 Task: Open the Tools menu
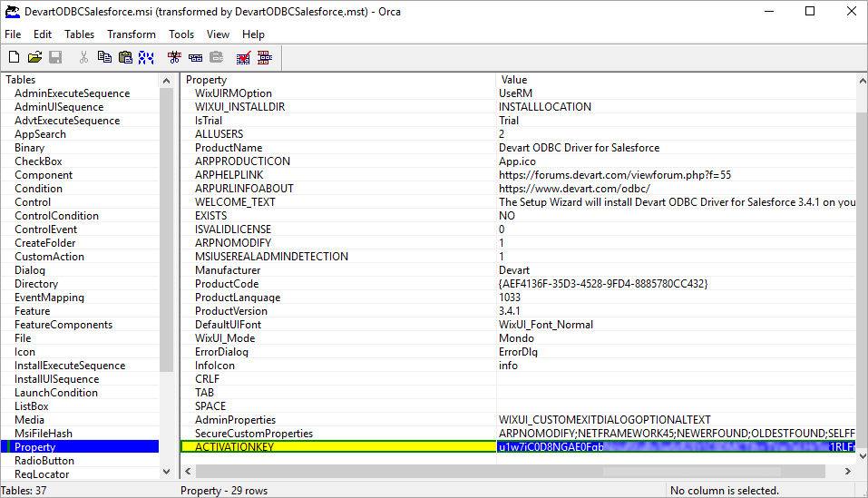(x=181, y=34)
